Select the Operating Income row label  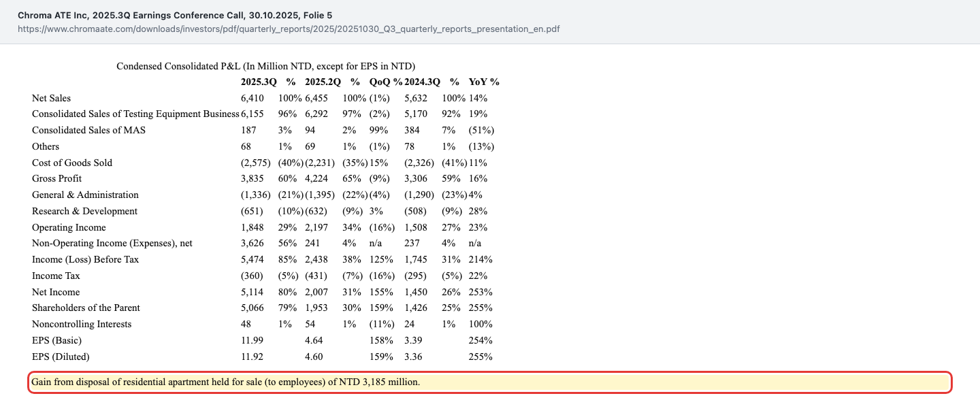tap(69, 227)
